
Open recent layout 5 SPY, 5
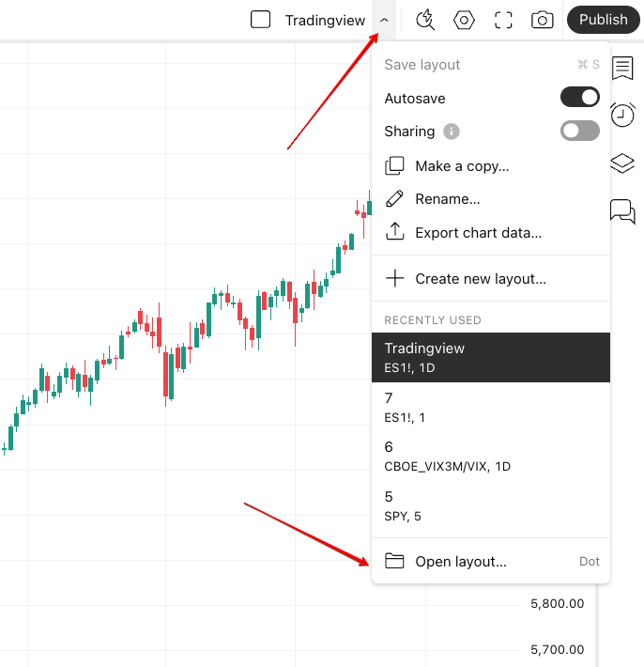coord(491,505)
